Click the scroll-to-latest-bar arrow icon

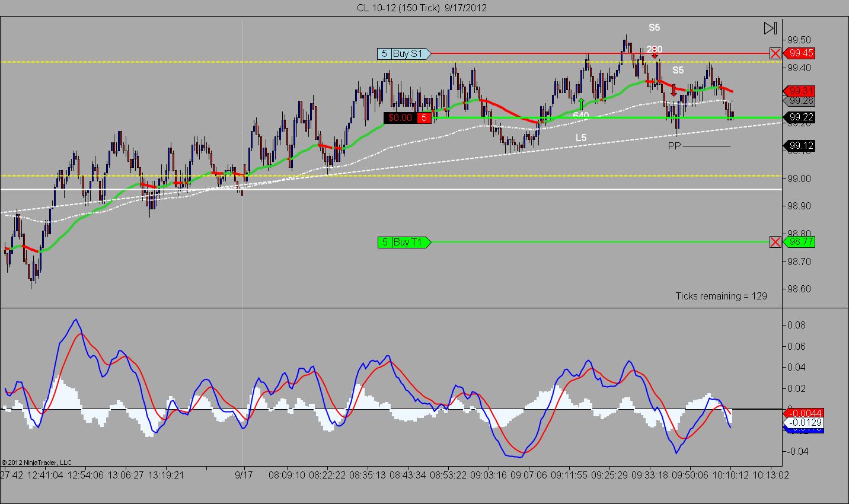point(770,28)
